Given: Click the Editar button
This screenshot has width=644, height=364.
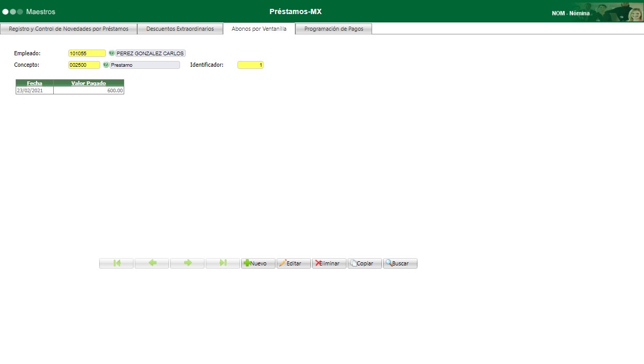Looking at the screenshot, I should pyautogui.click(x=294, y=263).
